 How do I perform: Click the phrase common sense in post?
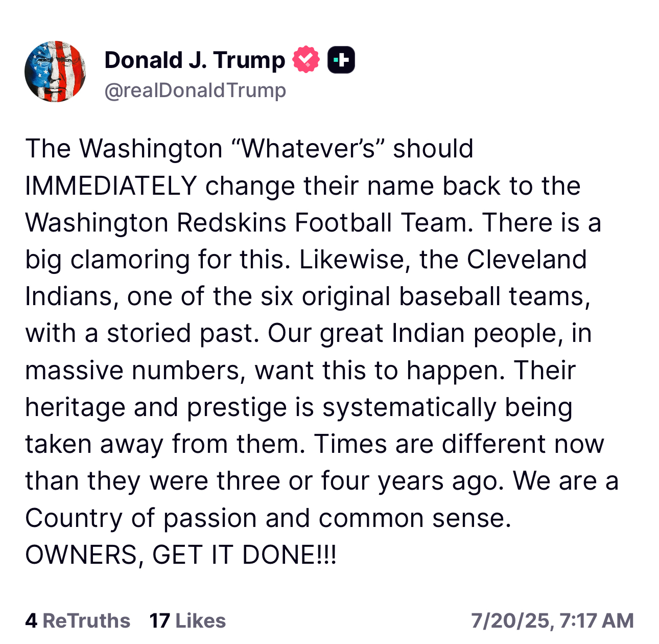[415, 518]
